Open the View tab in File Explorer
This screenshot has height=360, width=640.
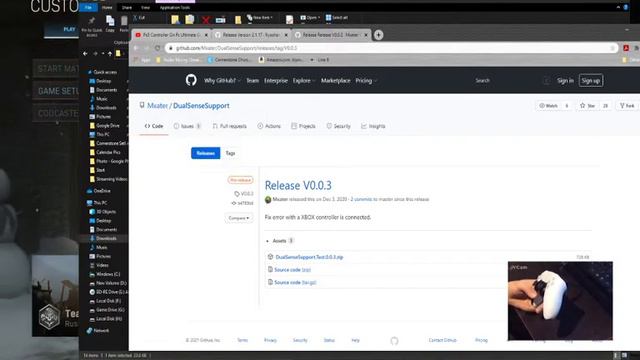point(145,7)
